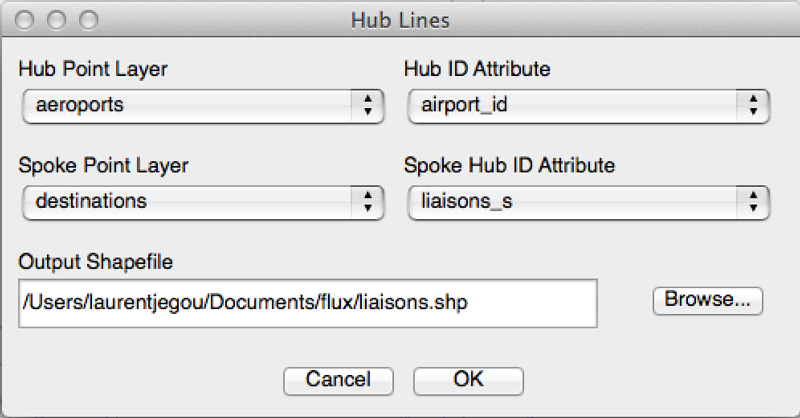This screenshot has height=418, width=800.
Task: Zoom the Hub Lines window
Action: tap(89, 20)
